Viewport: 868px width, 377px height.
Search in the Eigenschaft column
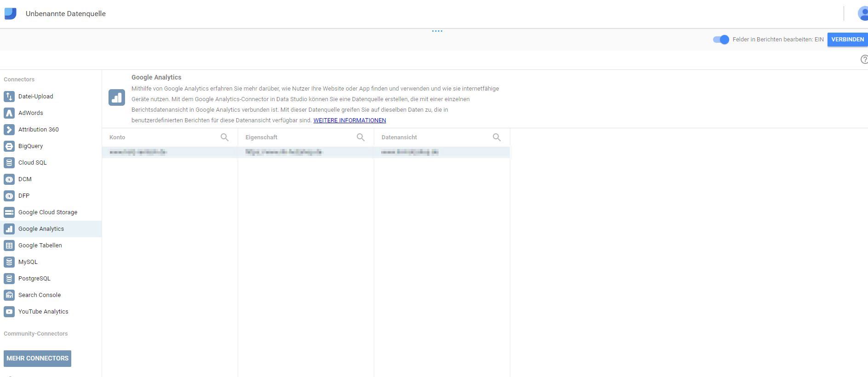click(x=360, y=137)
